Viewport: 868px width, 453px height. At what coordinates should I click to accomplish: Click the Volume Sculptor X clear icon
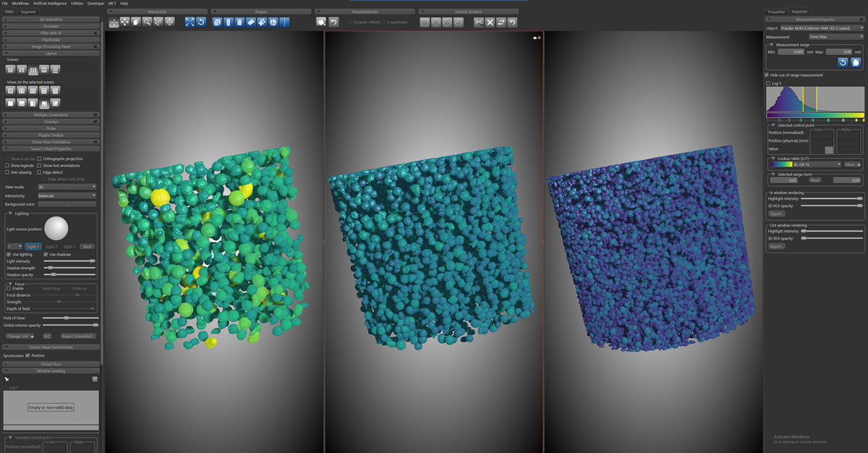[x=490, y=22]
